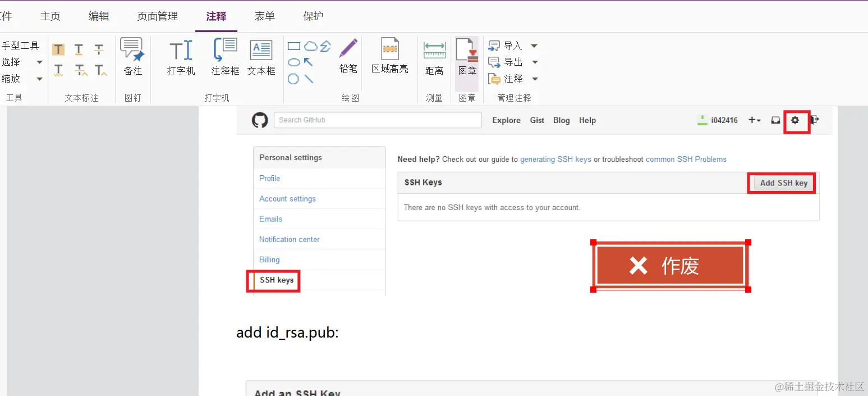
Task: Switch to the 保护 ribbon tab
Action: pyautogui.click(x=313, y=16)
